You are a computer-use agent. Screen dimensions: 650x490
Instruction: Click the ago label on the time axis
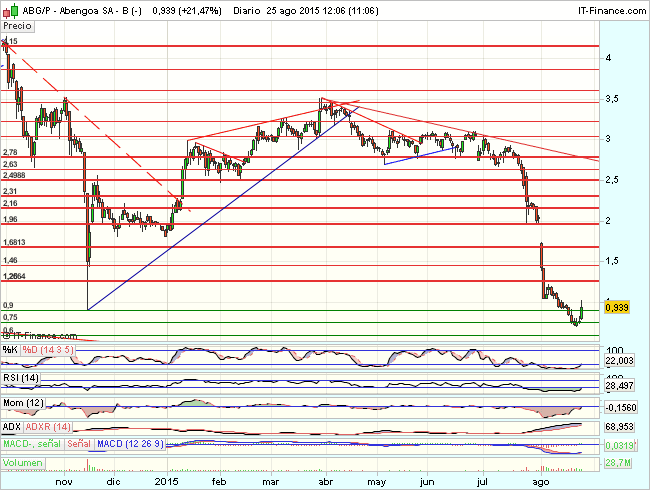[541, 482]
